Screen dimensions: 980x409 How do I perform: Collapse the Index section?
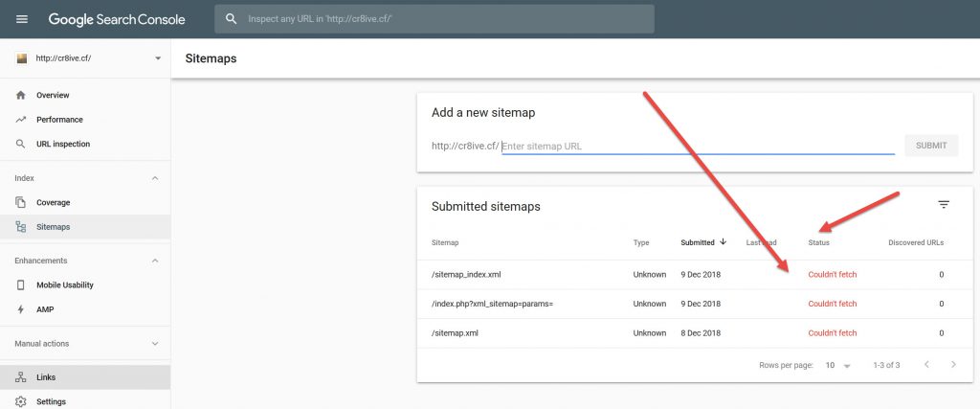(x=155, y=178)
